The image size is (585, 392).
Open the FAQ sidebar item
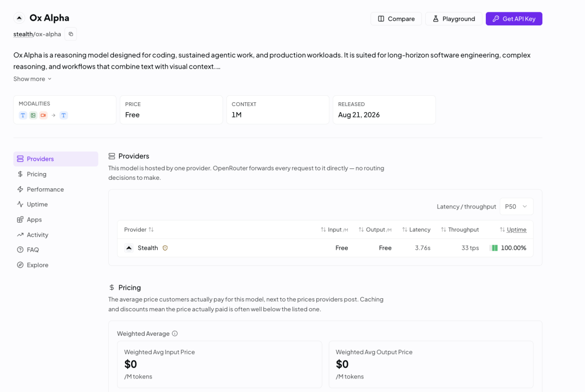coord(56,250)
